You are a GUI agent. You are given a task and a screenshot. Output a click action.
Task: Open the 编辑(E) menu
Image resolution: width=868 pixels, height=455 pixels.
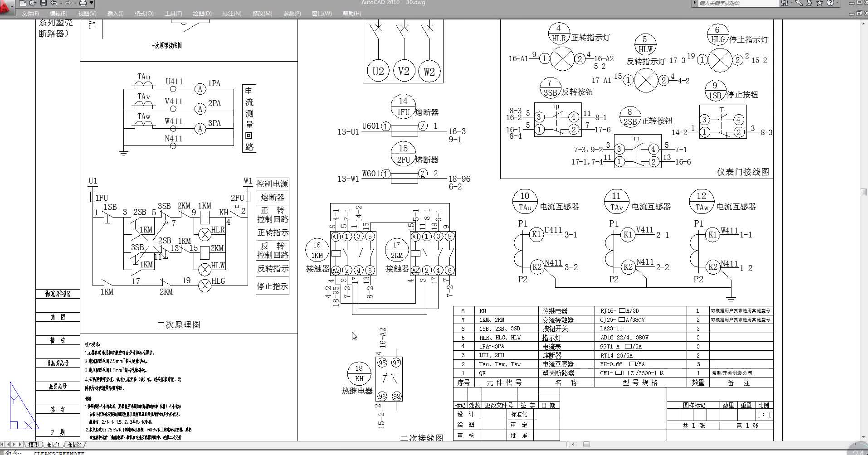pos(59,13)
